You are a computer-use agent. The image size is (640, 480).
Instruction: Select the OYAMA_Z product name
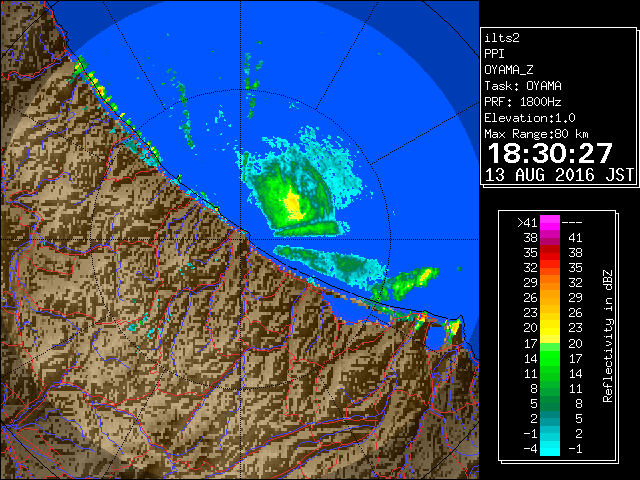pyautogui.click(x=509, y=70)
